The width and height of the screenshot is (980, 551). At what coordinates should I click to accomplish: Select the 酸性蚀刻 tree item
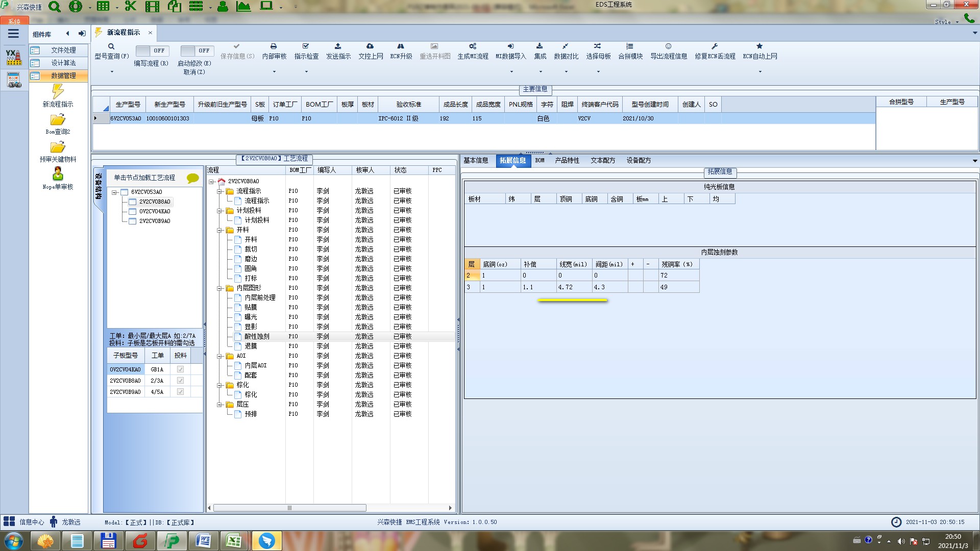[x=257, y=337]
